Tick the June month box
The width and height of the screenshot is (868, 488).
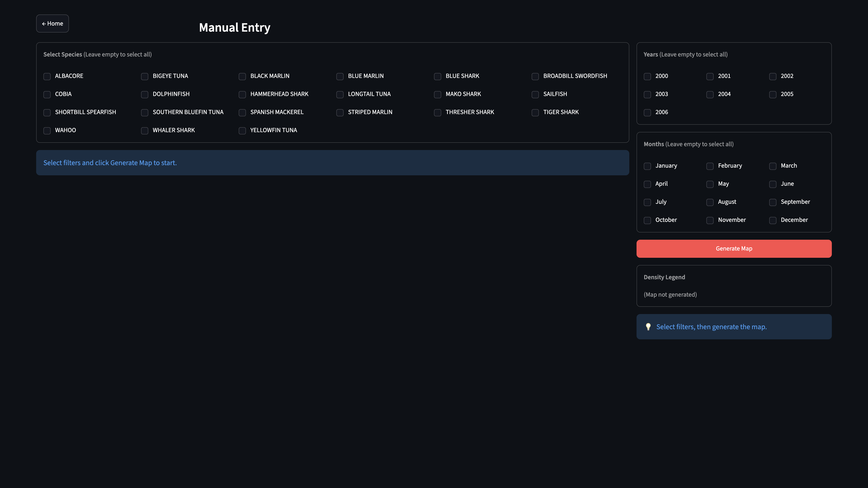773,184
